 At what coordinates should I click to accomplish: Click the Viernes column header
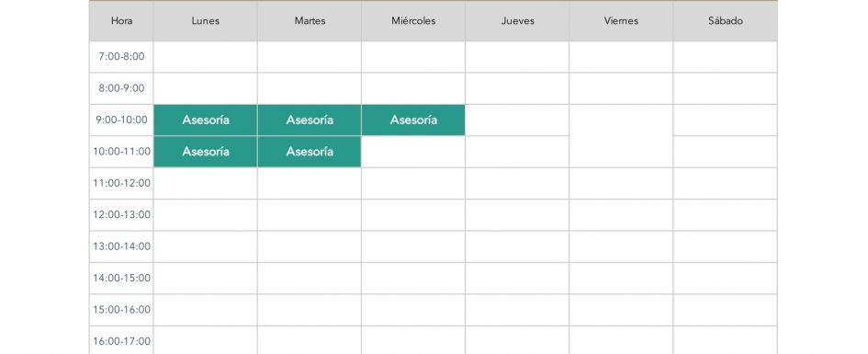coord(621,21)
